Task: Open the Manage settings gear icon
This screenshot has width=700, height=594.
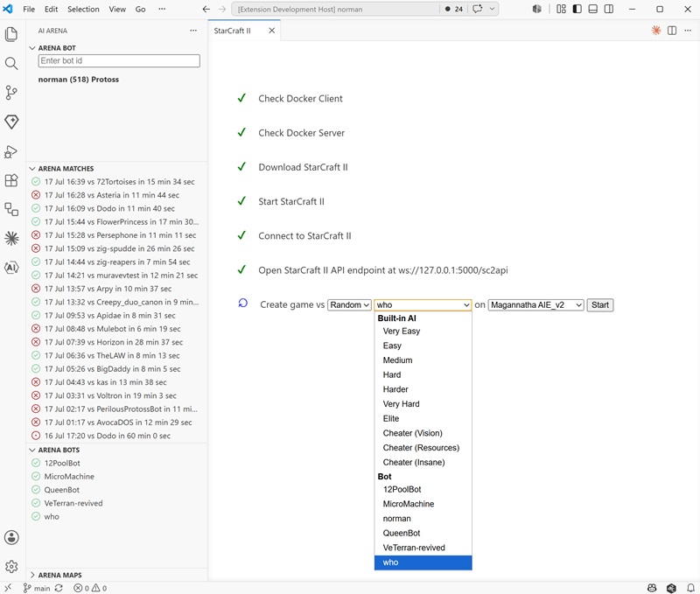Action: point(11,566)
